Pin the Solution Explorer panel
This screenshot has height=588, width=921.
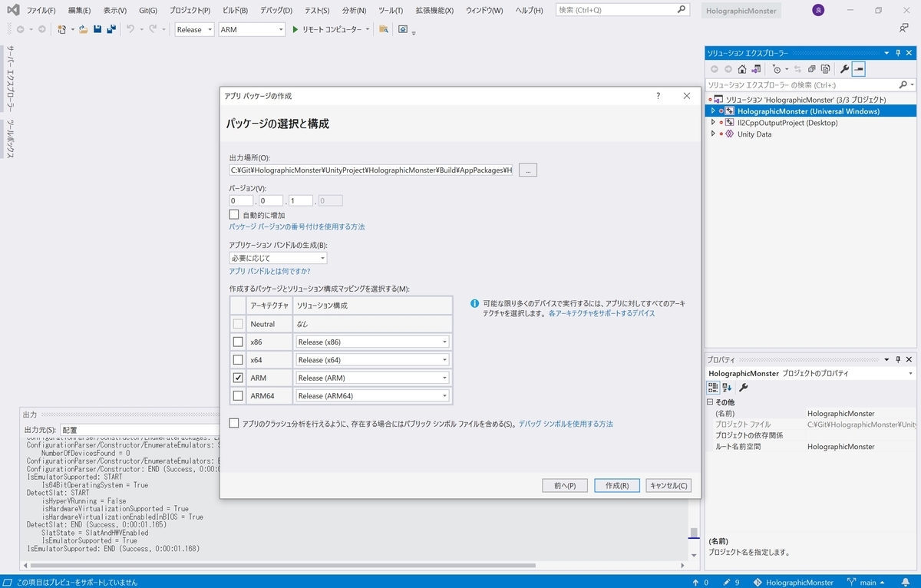[x=898, y=53]
